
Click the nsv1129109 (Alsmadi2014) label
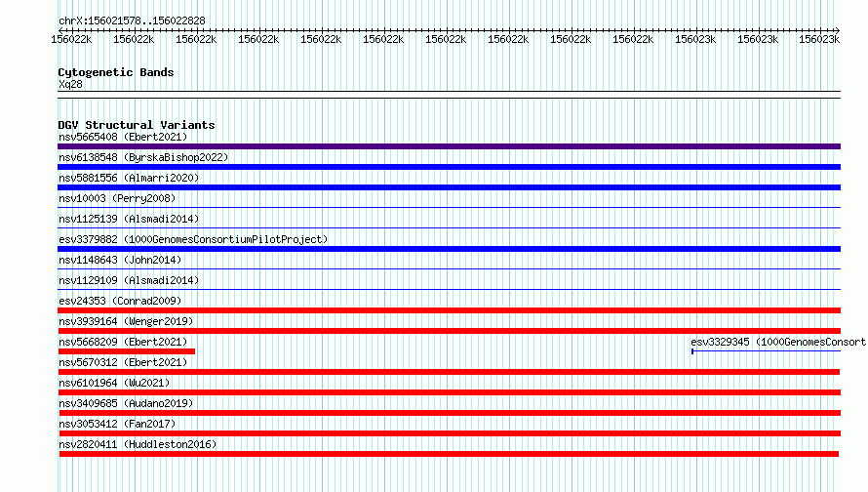[129, 280]
